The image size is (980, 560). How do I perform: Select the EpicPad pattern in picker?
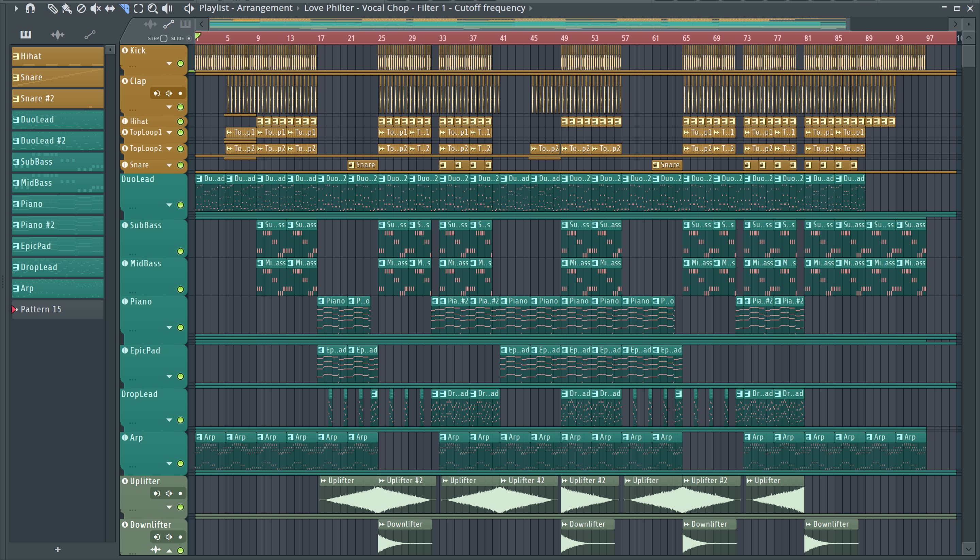(x=58, y=246)
